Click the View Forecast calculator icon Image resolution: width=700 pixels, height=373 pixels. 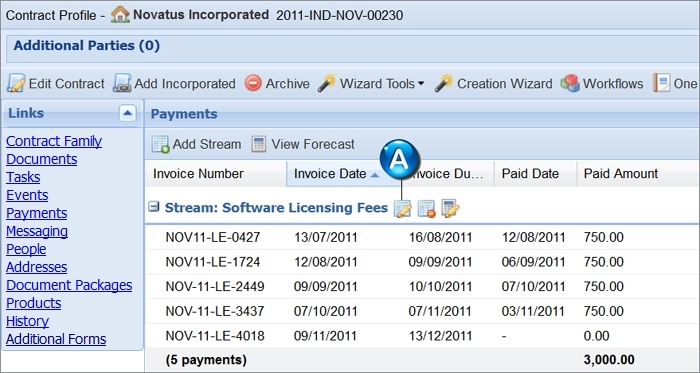pyautogui.click(x=258, y=144)
